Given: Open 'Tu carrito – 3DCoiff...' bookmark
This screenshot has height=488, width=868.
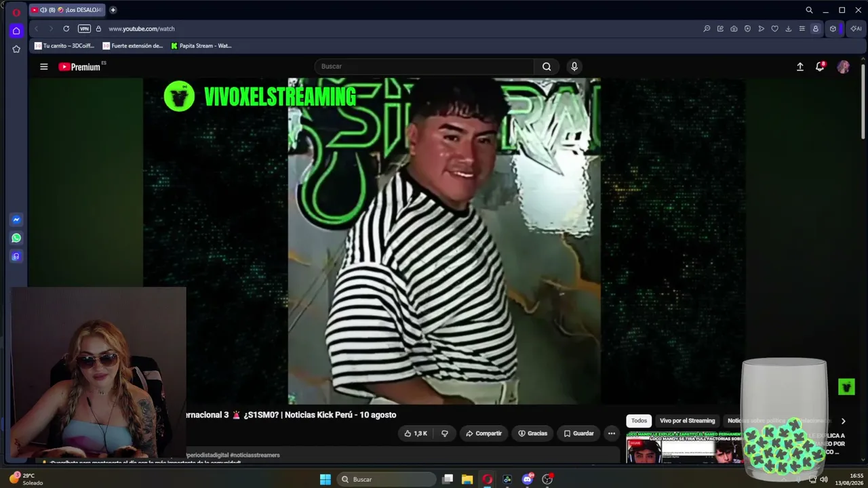Looking at the screenshot, I should point(64,46).
